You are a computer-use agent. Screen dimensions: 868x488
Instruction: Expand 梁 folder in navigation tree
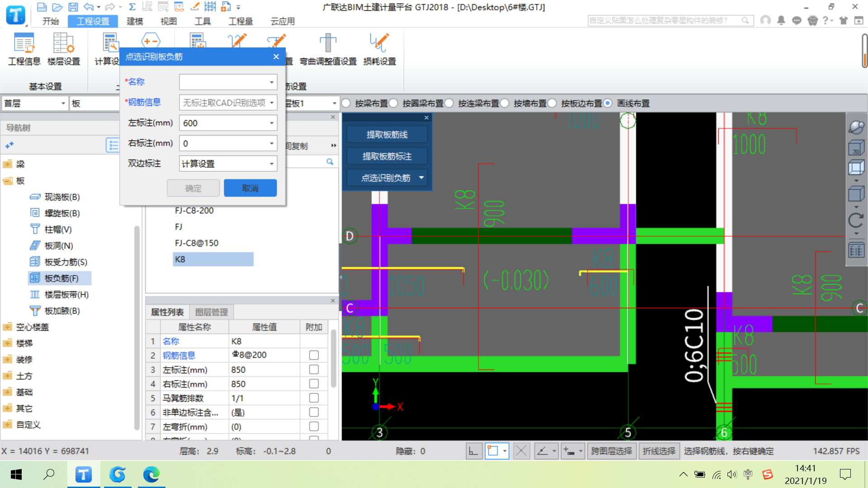pyautogui.click(x=7, y=164)
